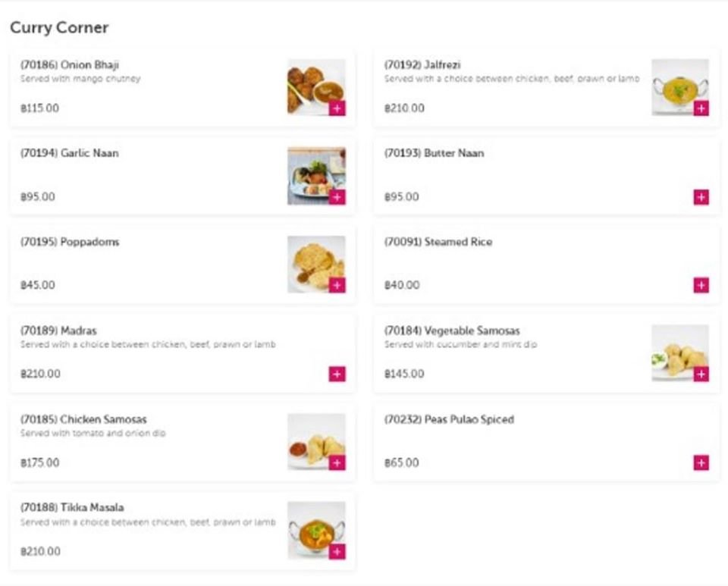Open the (70091) Steamed Rice item name
This screenshot has width=728, height=586.
pos(438,242)
